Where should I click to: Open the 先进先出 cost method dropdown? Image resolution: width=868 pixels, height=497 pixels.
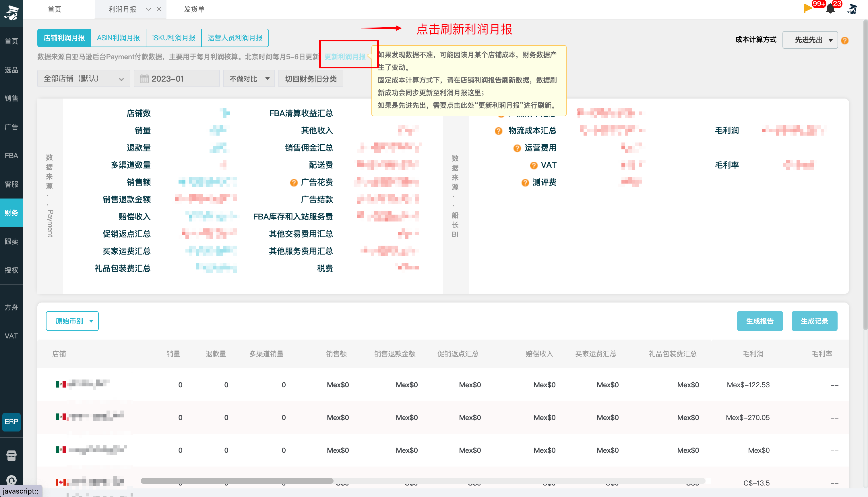[x=810, y=40]
